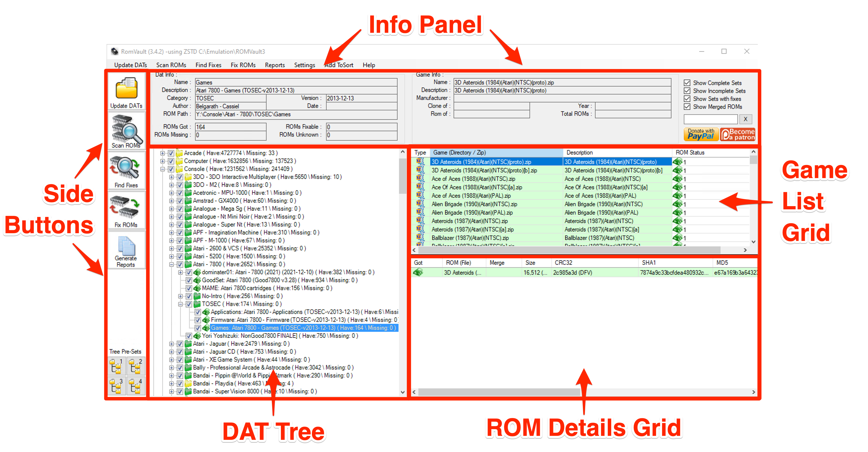Select Tree Pre-Set 2 icon

coord(136,366)
